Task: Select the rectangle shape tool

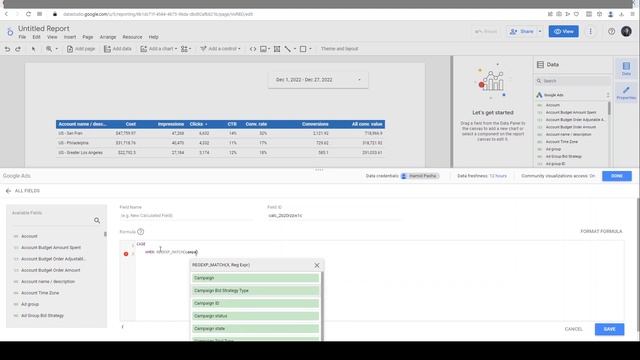Action: [x=303, y=49]
